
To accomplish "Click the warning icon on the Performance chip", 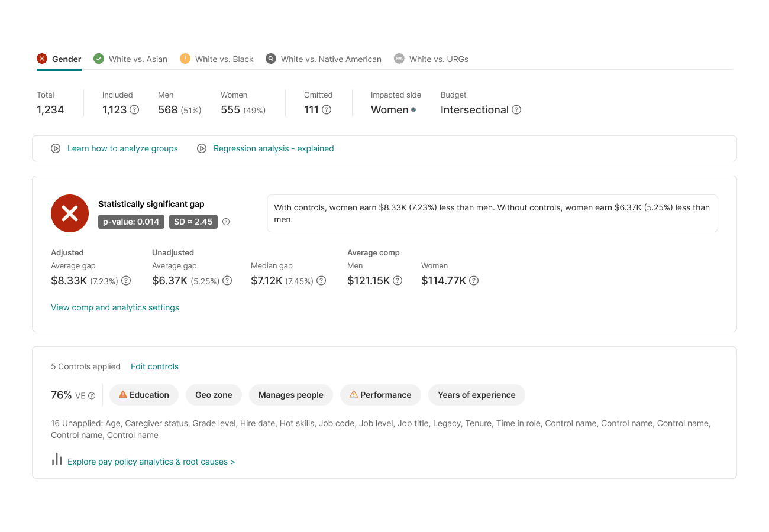I will pos(354,395).
